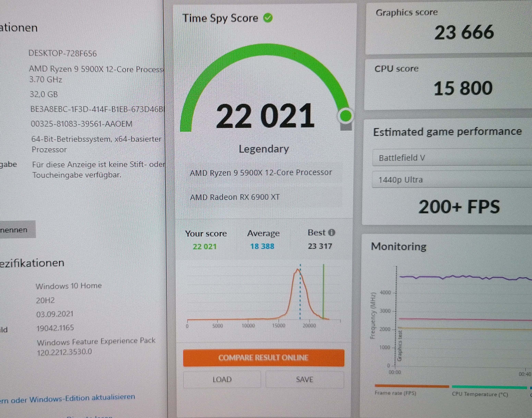Click the green your-score marker in distribution chart
The height and width of the screenshot is (418, 532).
coord(323,291)
